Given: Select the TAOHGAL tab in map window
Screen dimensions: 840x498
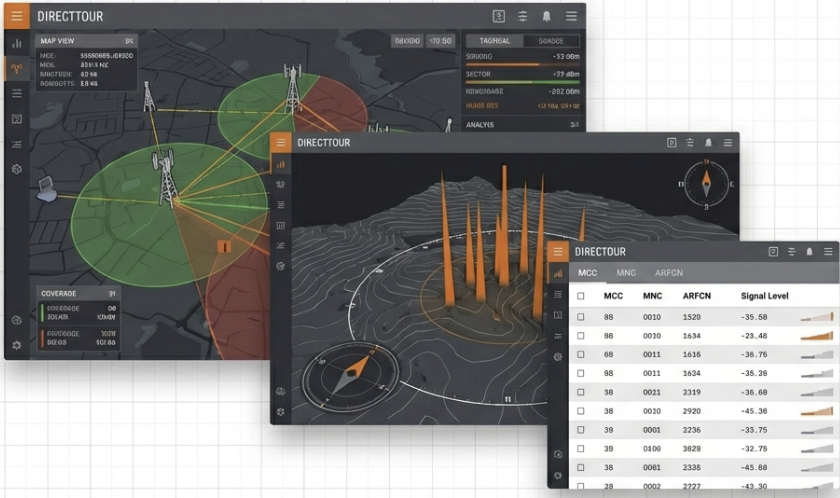Looking at the screenshot, I should click(x=494, y=41).
